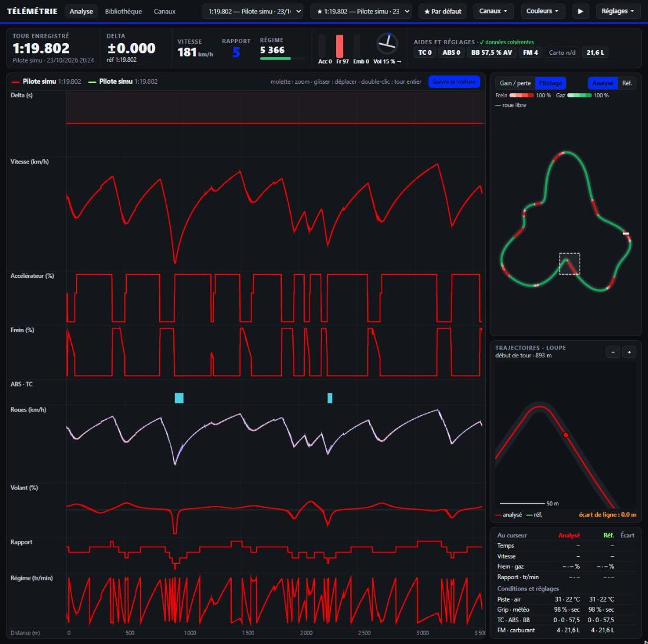Expand the Couleurs dropdown menu
The width and height of the screenshot is (648, 644).
tap(542, 11)
